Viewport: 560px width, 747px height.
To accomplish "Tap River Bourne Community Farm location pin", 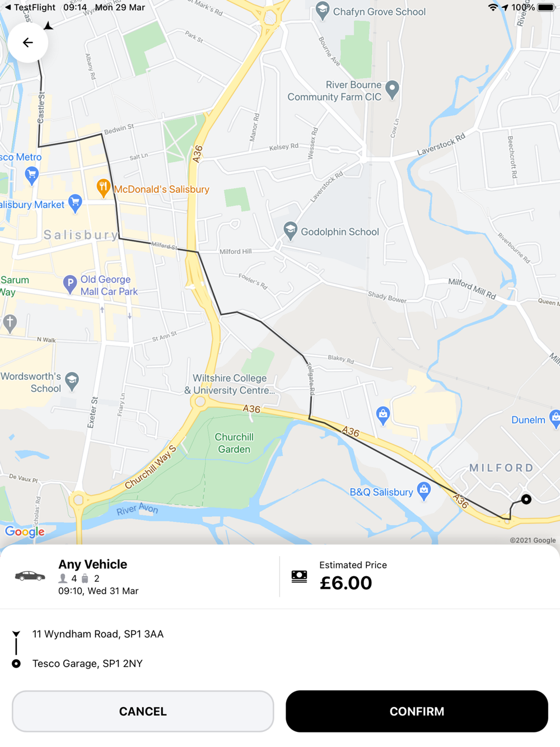I will tap(393, 90).
